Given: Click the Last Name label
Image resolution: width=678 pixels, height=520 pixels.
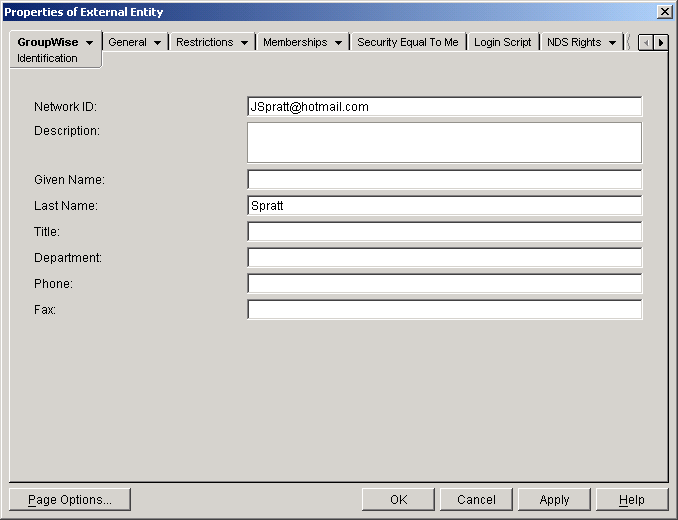Looking at the screenshot, I should [66, 206].
